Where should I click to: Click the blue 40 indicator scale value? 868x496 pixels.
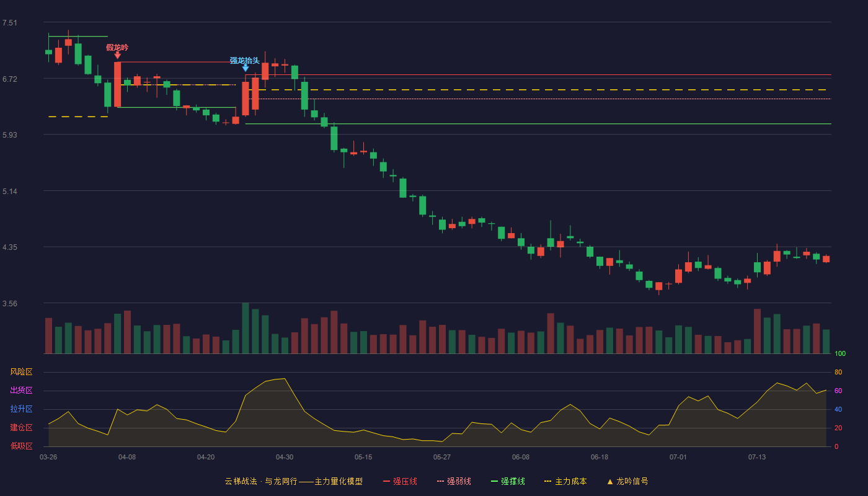tap(838, 409)
